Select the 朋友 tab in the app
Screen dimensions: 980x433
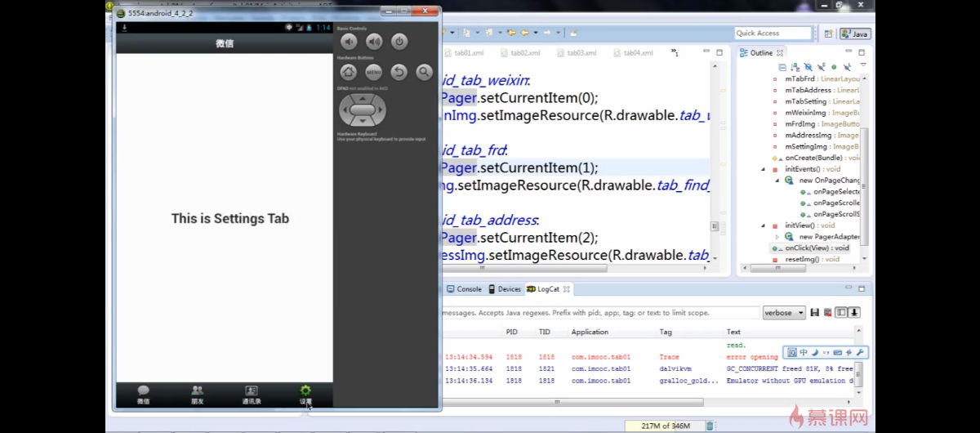197,395
